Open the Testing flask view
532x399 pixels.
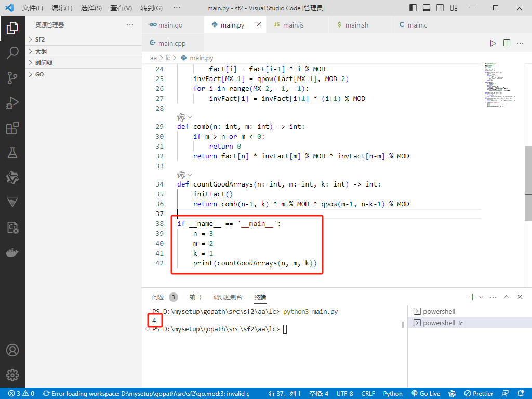(x=12, y=153)
